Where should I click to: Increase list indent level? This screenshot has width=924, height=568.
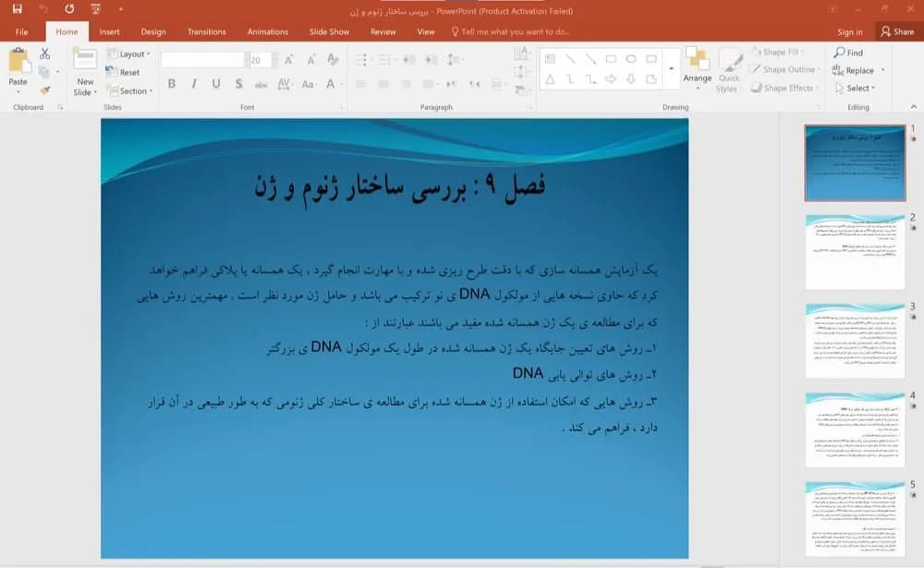coord(432,59)
